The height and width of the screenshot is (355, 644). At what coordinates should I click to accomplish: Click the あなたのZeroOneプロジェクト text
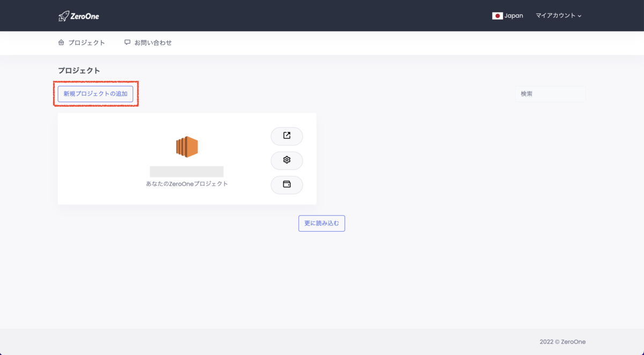187,184
